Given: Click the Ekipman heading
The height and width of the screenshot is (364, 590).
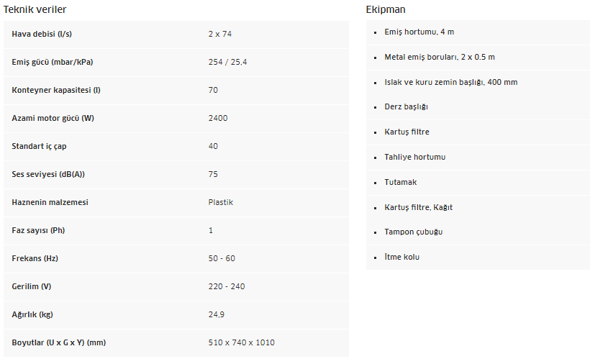Looking at the screenshot, I should [386, 9].
